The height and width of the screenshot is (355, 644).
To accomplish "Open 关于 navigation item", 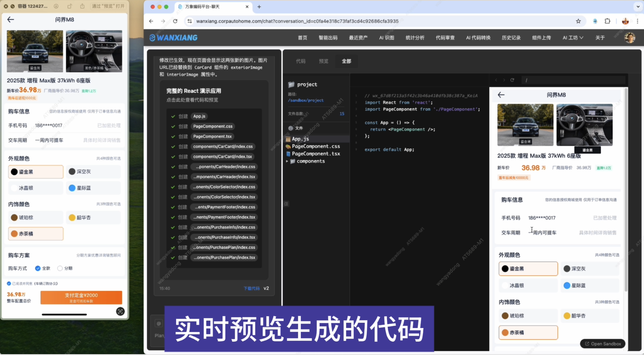I will point(600,38).
